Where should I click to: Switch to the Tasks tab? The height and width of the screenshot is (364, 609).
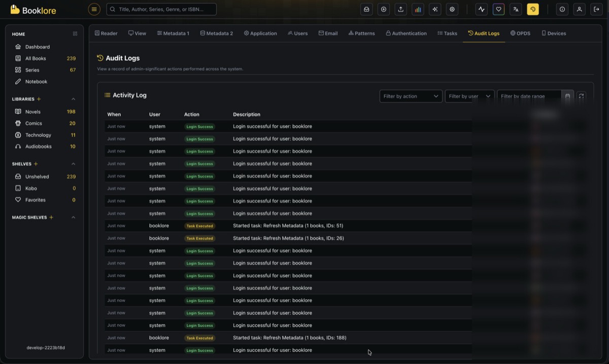point(447,33)
